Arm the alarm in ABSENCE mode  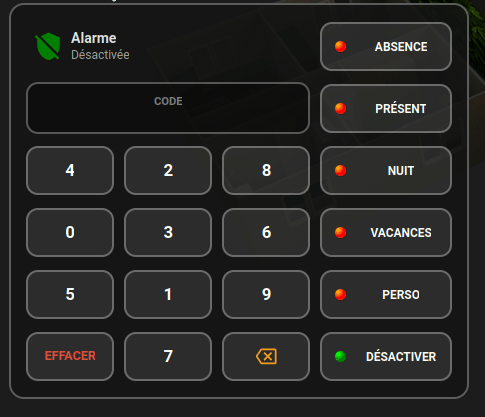[386, 47]
